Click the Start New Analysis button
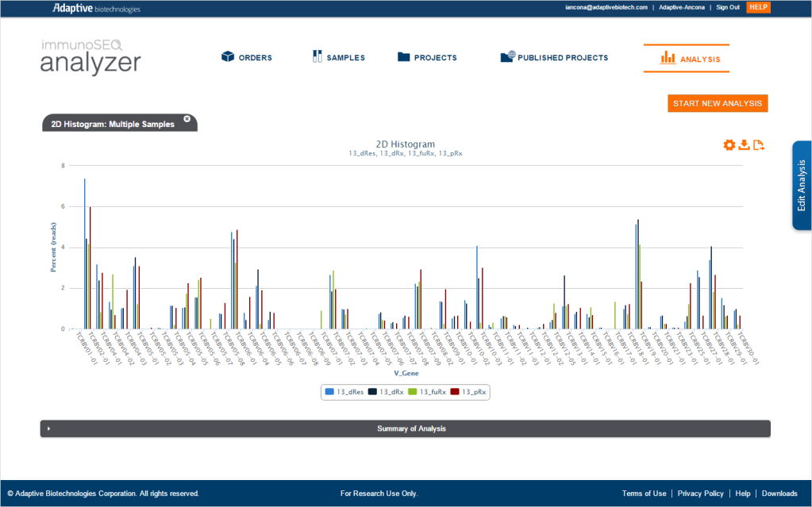 [718, 104]
